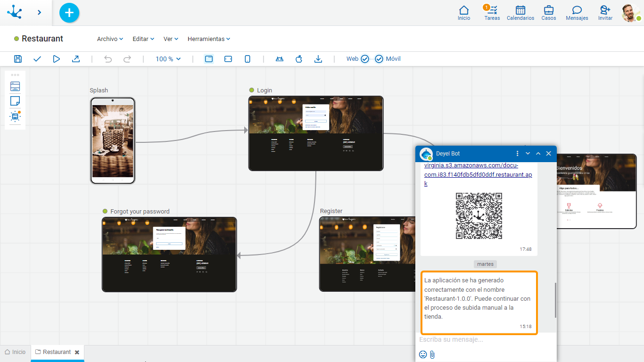644x362 pixels.
Task: Open user profile avatar
Action: [x=630, y=13]
